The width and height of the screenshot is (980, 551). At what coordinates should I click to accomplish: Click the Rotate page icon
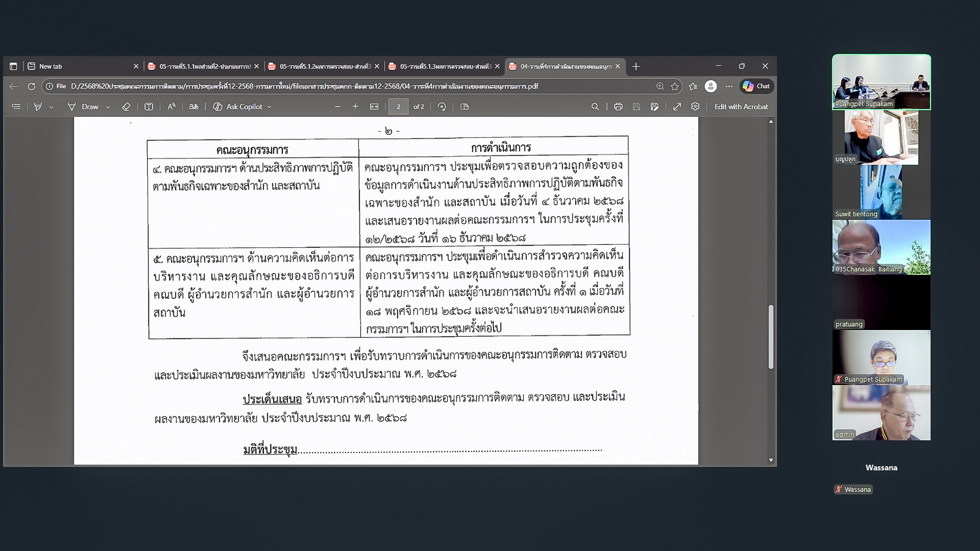[442, 107]
